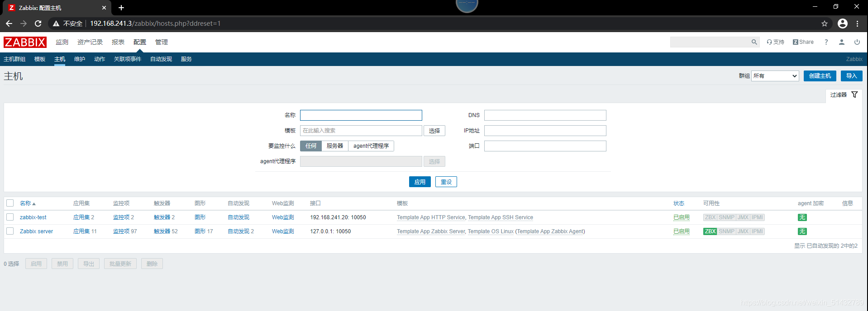Open the user profile icon

point(841,42)
